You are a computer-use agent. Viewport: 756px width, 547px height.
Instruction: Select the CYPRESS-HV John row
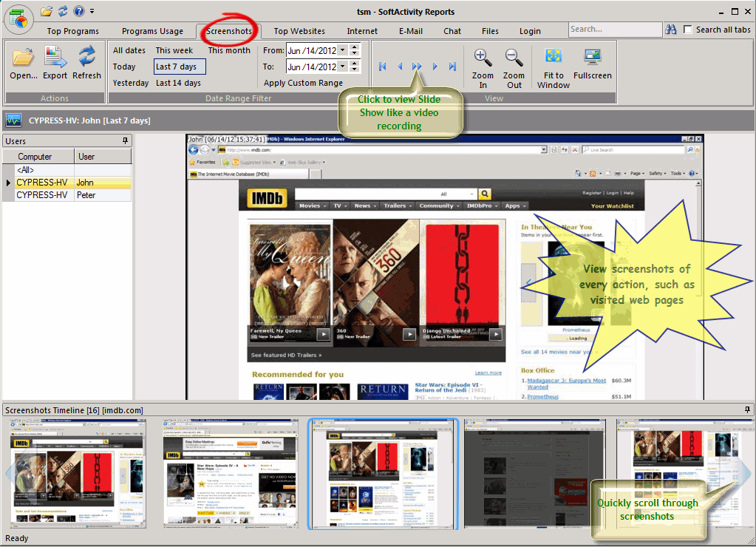(67, 183)
